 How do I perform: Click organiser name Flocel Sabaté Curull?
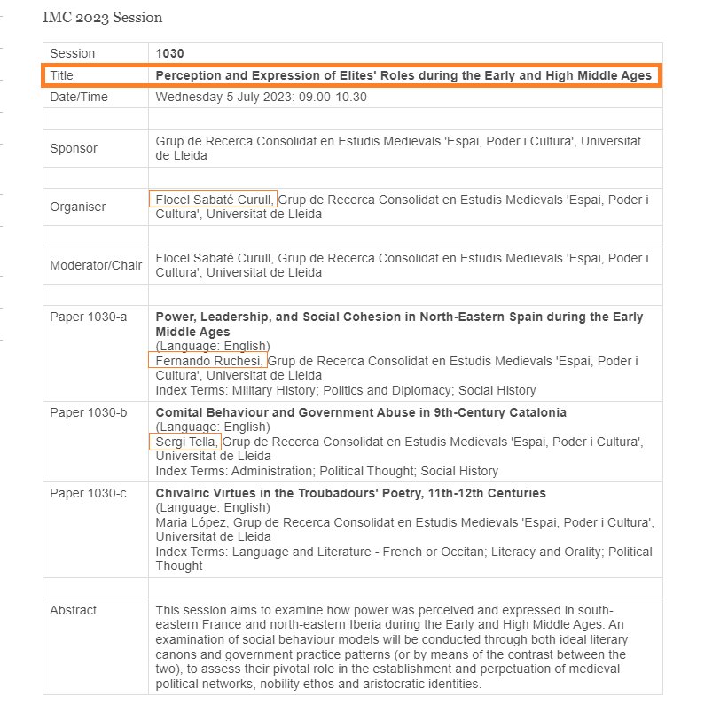(214, 200)
